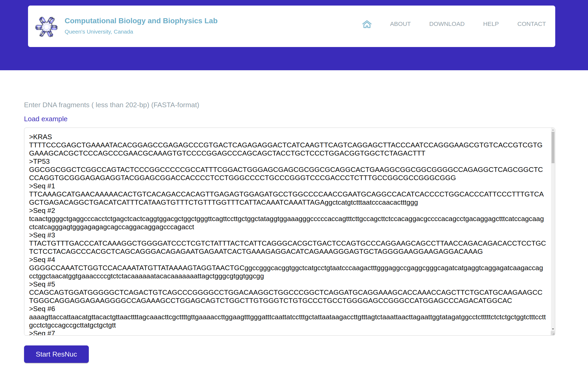Place cursor on the >TP53 header line
The height and width of the screenshot is (370, 588).
coord(40,161)
